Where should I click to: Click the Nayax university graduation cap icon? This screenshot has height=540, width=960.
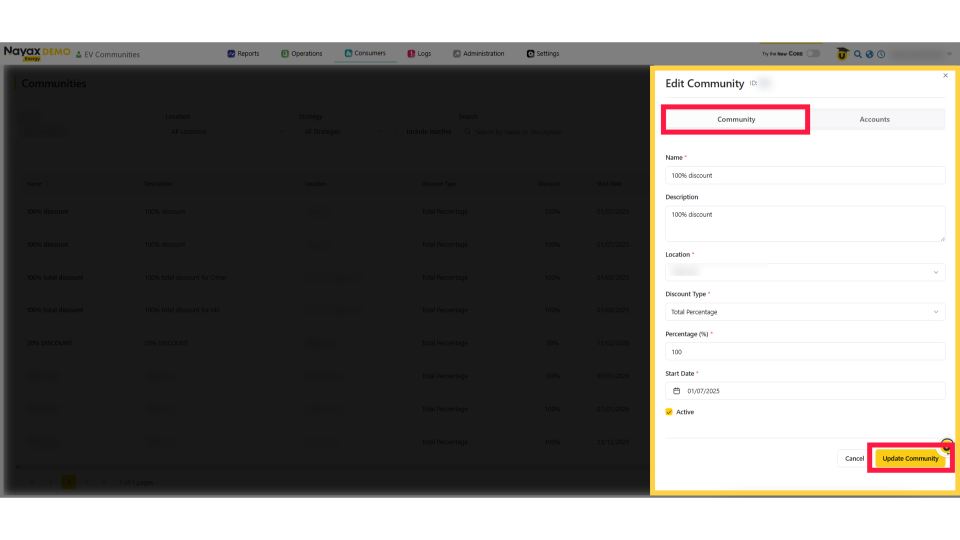click(x=842, y=54)
